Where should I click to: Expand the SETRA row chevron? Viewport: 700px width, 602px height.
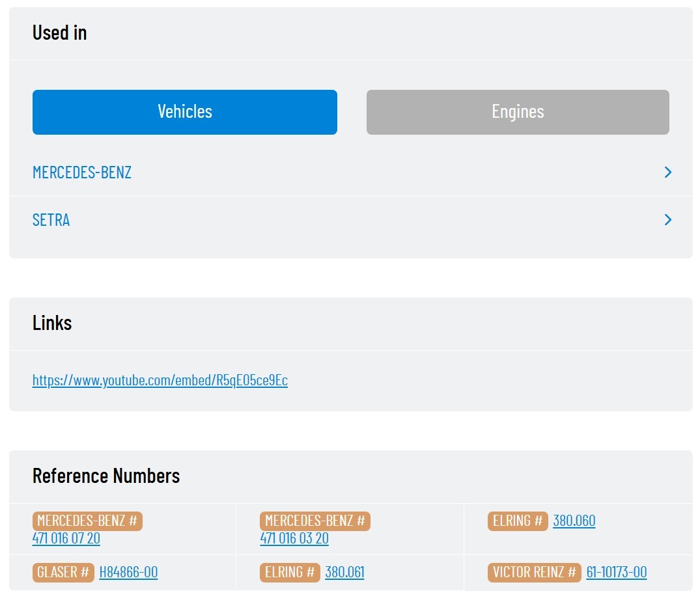[668, 219]
